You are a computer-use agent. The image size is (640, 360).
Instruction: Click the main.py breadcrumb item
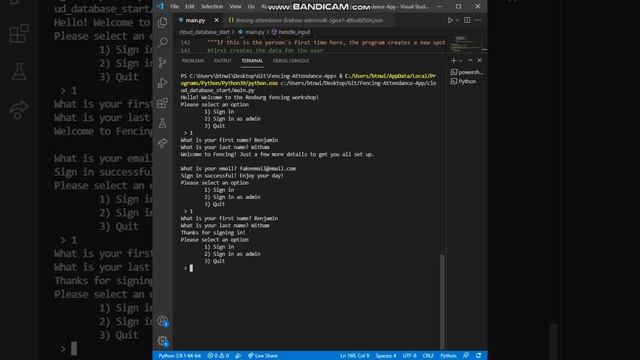click(x=251, y=32)
